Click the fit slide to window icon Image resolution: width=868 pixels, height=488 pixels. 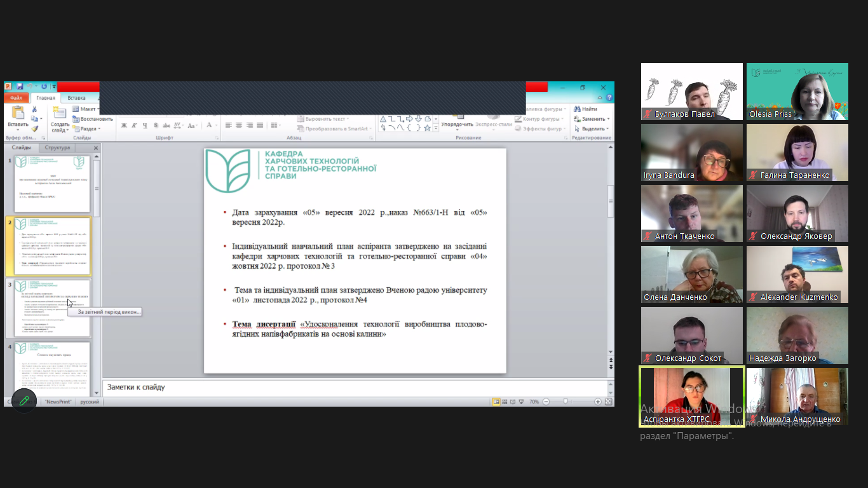[608, 402]
